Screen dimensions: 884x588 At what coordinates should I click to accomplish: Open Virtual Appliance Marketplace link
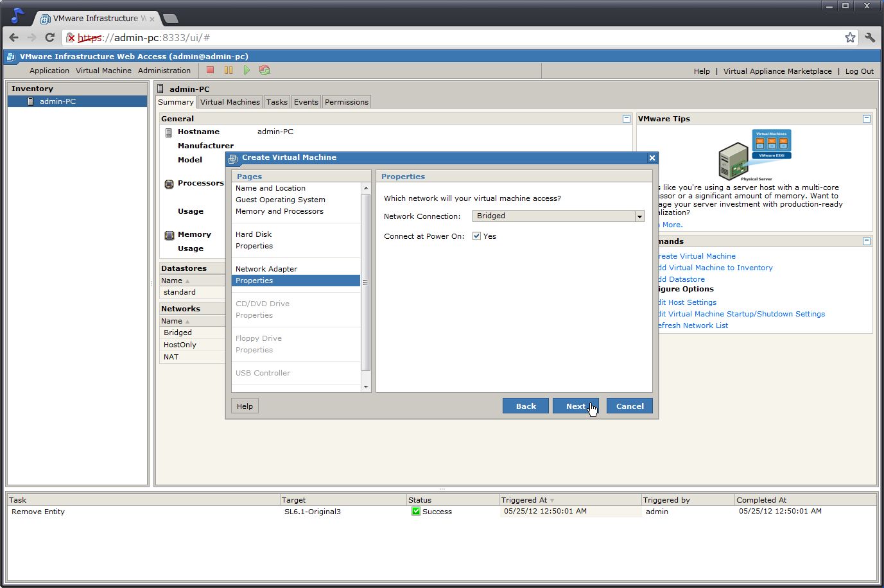[777, 71]
